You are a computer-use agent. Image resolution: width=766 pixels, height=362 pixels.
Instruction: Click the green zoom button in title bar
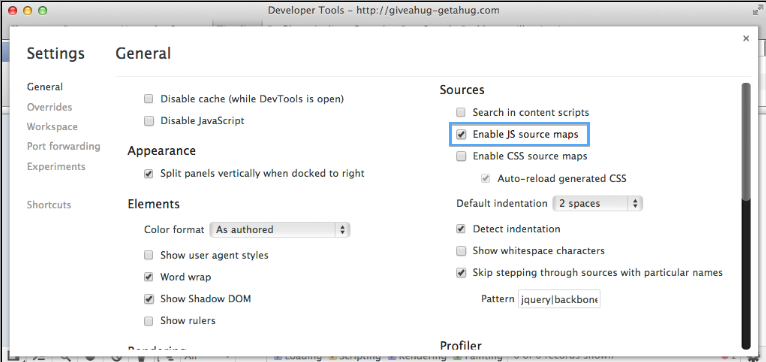point(43,10)
